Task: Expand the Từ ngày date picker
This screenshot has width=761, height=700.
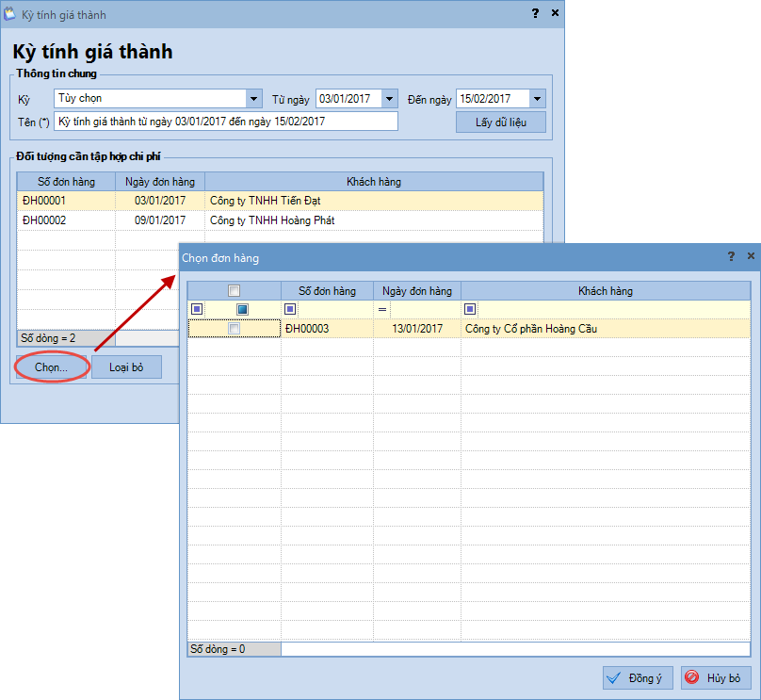Action: (390, 99)
